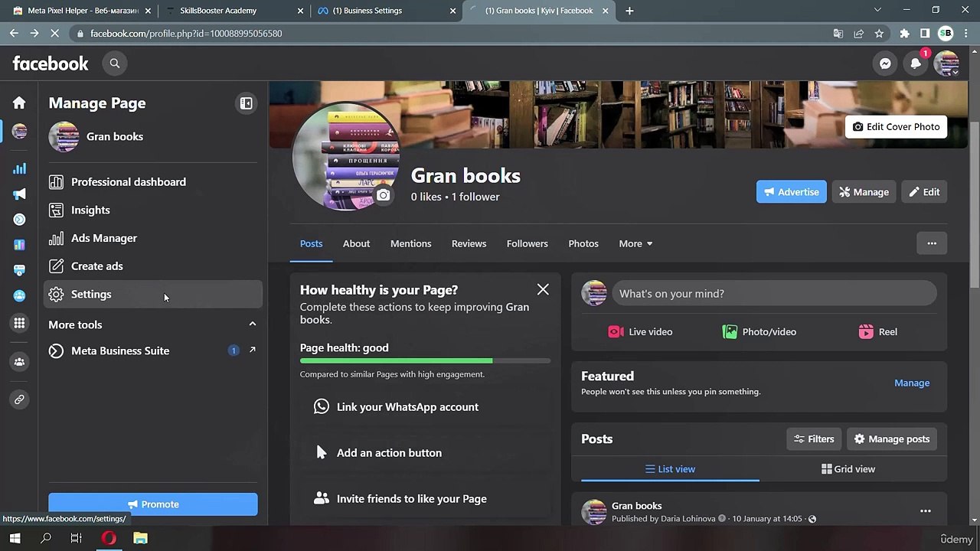The height and width of the screenshot is (551, 980).
Task: Open the browser extensions puzzle icon
Action: (904, 34)
